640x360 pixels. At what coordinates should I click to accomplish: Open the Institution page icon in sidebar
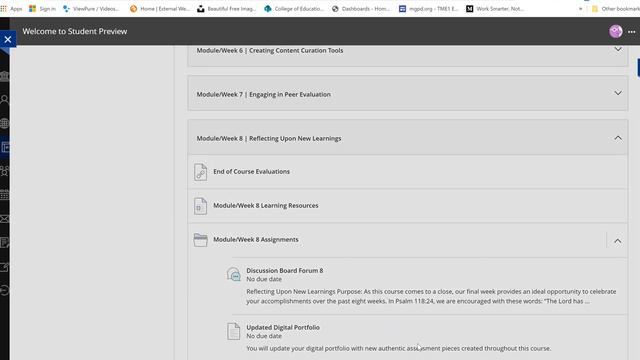[x=4, y=76]
